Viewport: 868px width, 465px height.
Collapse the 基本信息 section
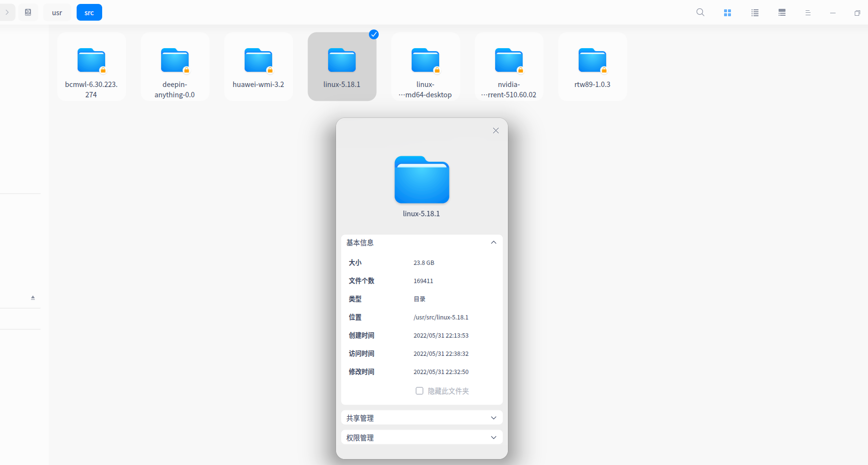493,242
